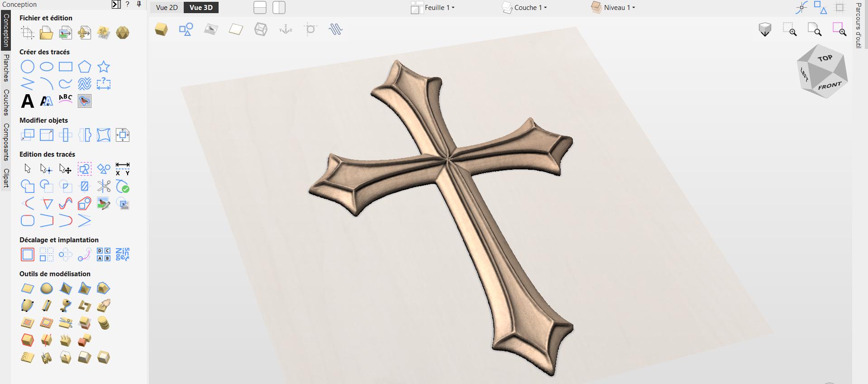Open an existing file with folder icon
Viewport: 868px width, 384px height.
[46, 33]
